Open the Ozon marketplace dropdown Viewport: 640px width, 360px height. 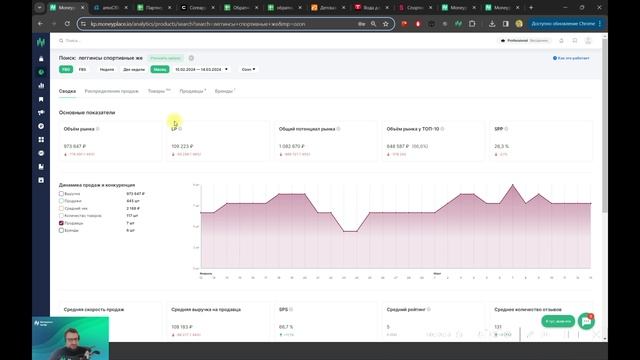248,69
